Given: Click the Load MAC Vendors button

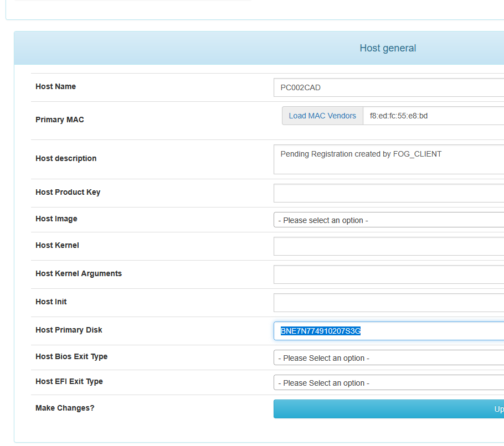Looking at the screenshot, I should tap(322, 116).
